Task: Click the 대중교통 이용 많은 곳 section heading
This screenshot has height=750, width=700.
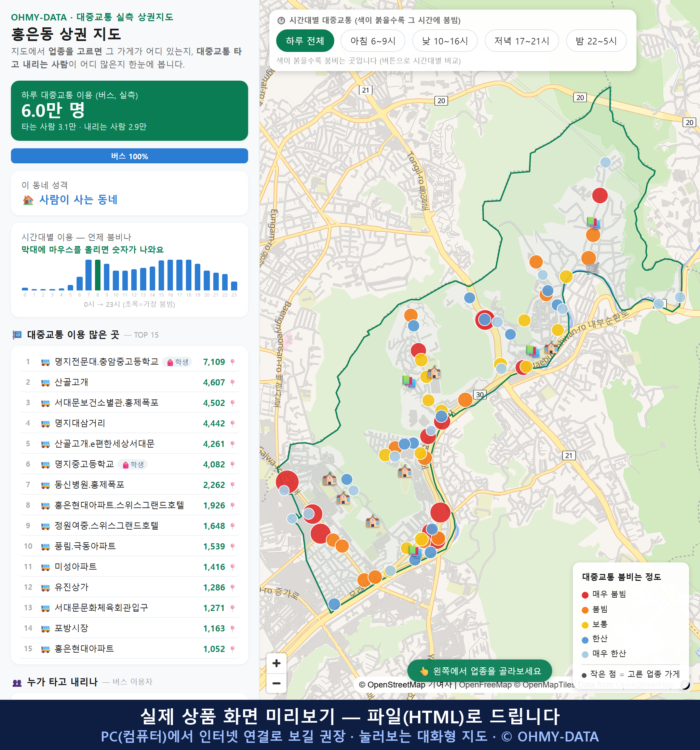Action: [73, 335]
